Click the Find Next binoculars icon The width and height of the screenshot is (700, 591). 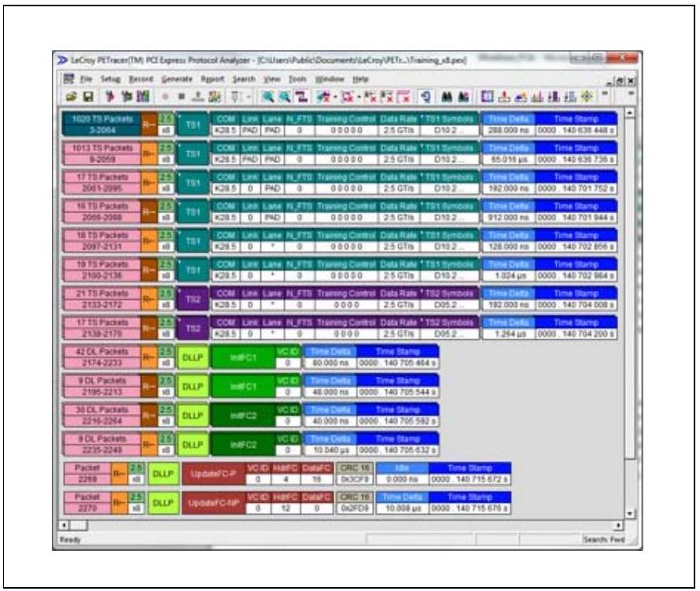pyautogui.click(x=464, y=97)
